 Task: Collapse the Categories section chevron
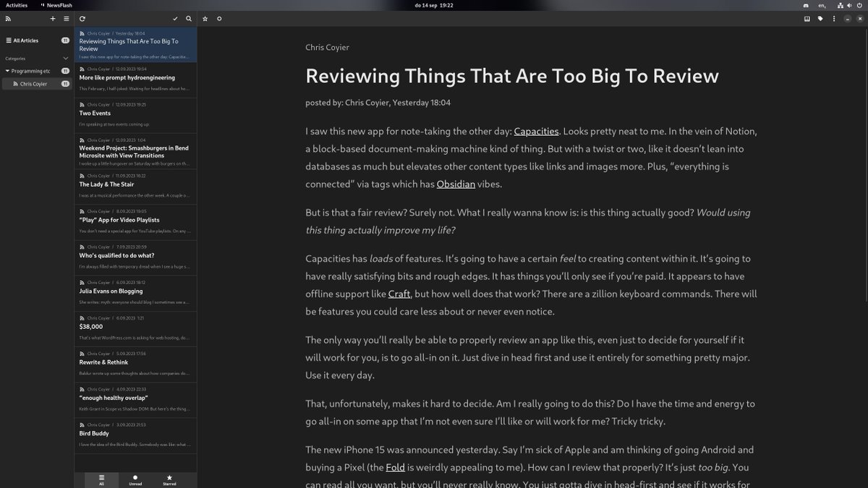coord(66,59)
